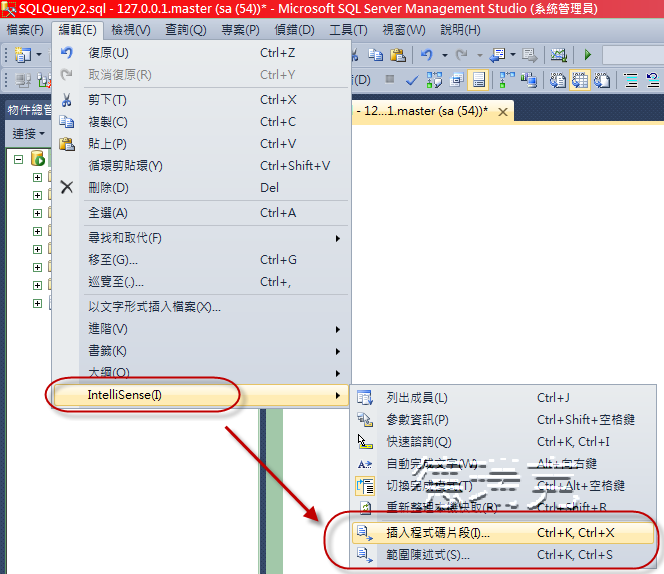The image size is (664, 574).
Task: Toggle the Query Options highlighted button
Action: [x=479, y=80]
